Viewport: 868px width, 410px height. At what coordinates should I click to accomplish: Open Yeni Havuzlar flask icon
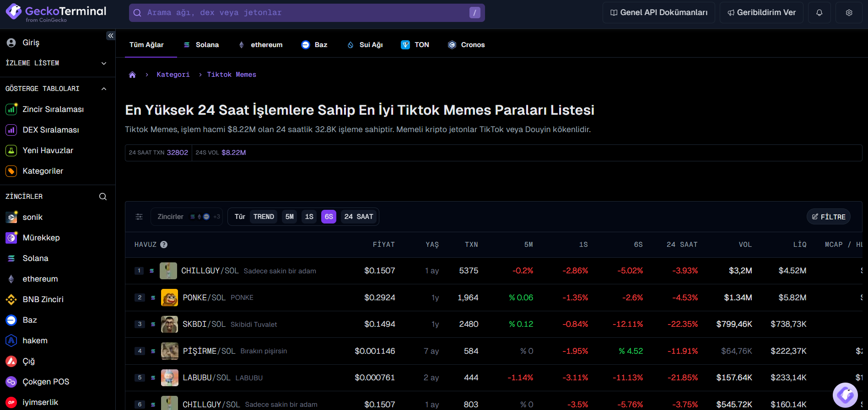click(x=11, y=150)
